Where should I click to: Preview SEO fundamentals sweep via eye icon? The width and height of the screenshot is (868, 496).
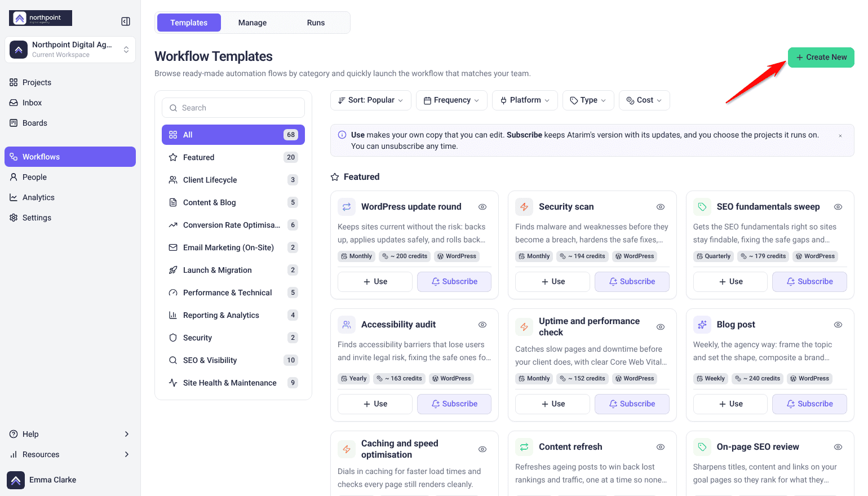tap(838, 207)
